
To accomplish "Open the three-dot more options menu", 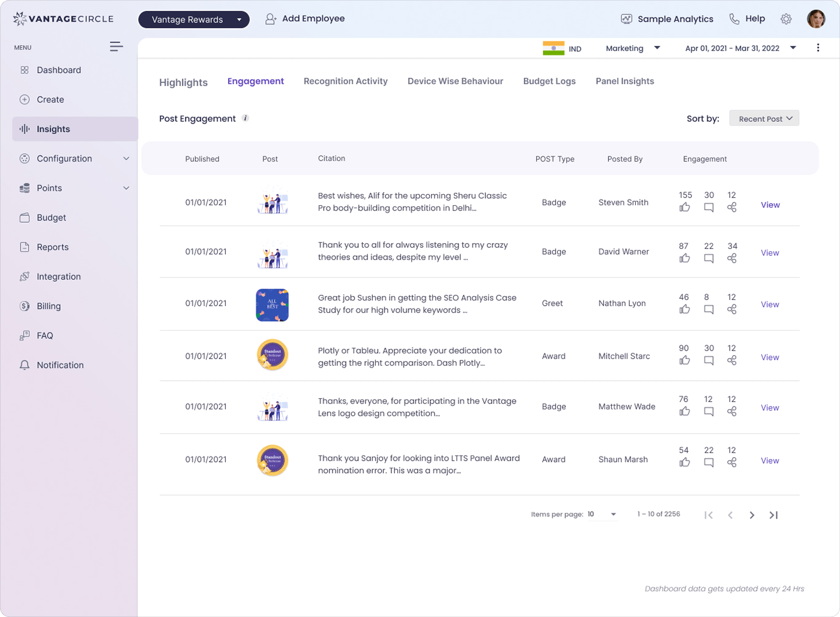I will tap(818, 48).
